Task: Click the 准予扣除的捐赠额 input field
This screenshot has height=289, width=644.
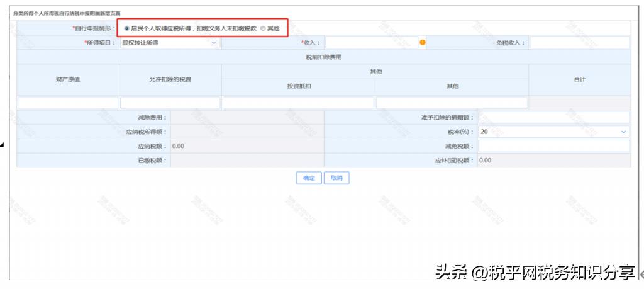Action: click(553, 118)
